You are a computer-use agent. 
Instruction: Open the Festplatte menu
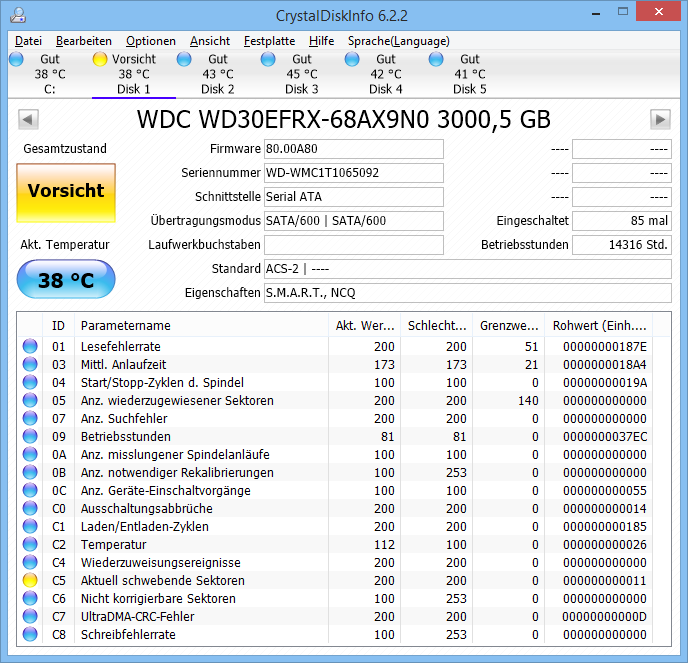[x=269, y=41]
